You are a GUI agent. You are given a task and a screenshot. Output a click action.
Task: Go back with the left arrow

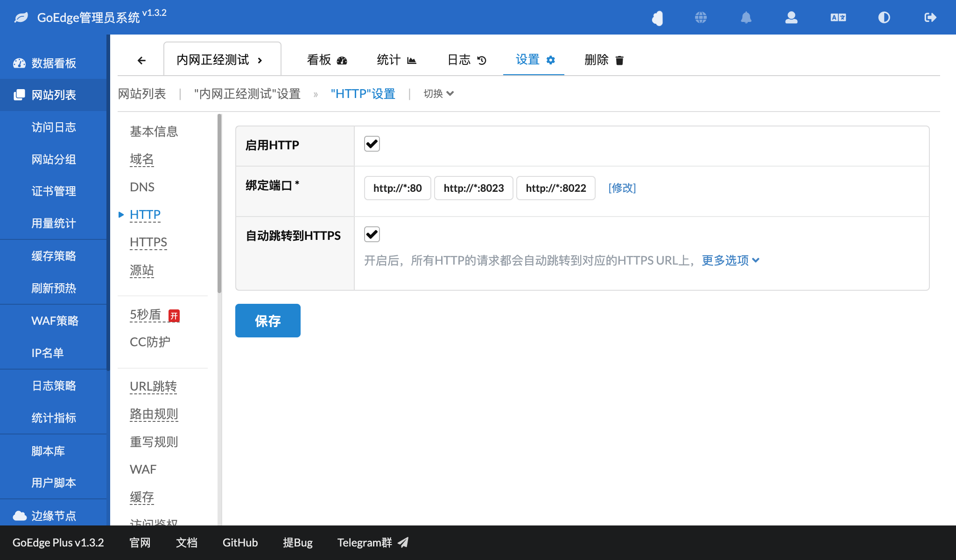point(141,60)
